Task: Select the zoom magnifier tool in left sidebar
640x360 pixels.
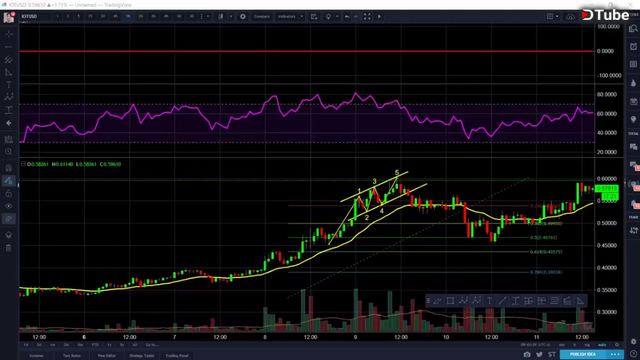Action: [9, 152]
